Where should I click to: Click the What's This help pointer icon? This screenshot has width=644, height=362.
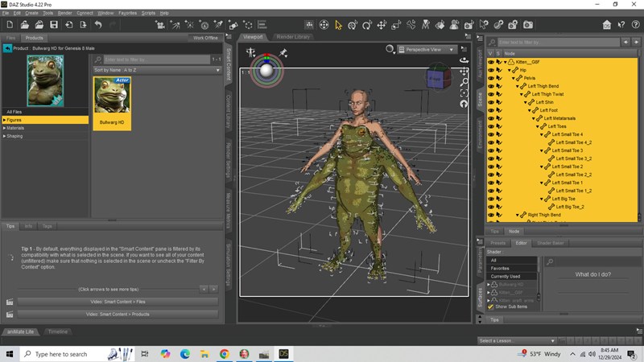tap(621, 25)
